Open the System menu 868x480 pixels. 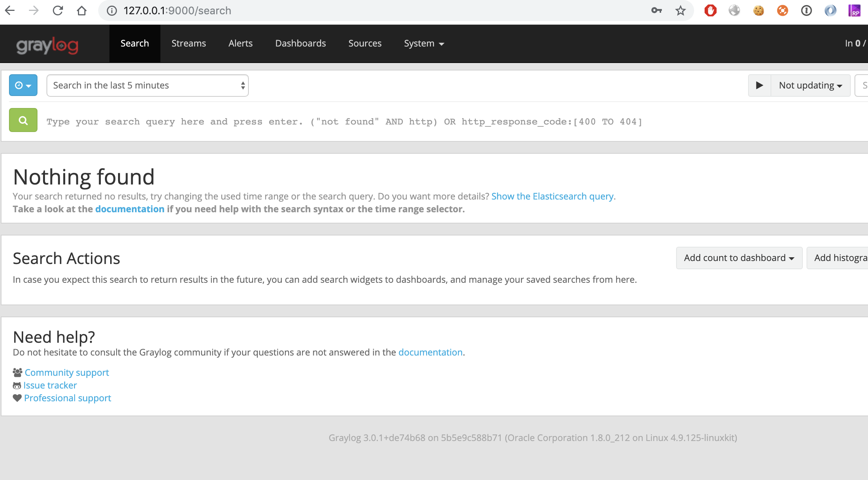pos(424,43)
